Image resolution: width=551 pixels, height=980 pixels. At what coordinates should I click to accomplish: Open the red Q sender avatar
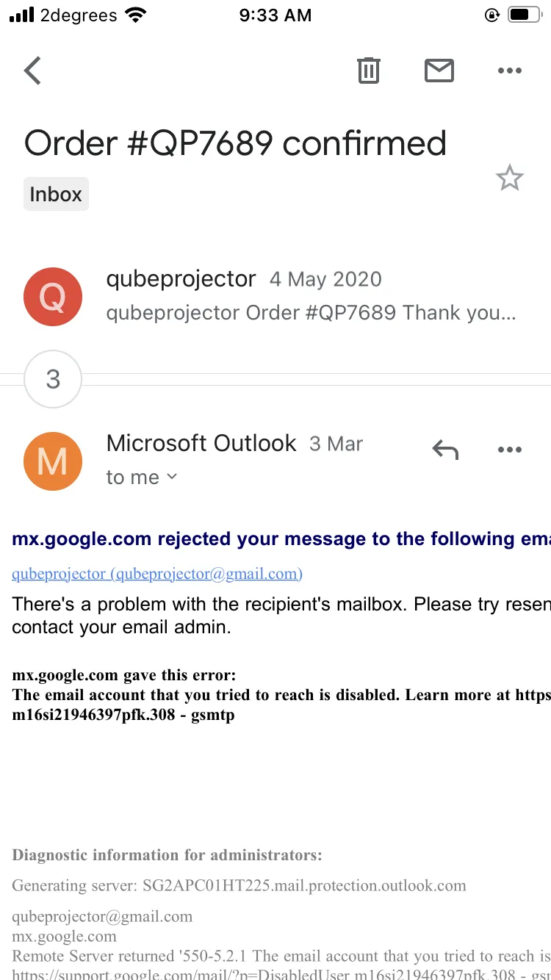coord(53,298)
